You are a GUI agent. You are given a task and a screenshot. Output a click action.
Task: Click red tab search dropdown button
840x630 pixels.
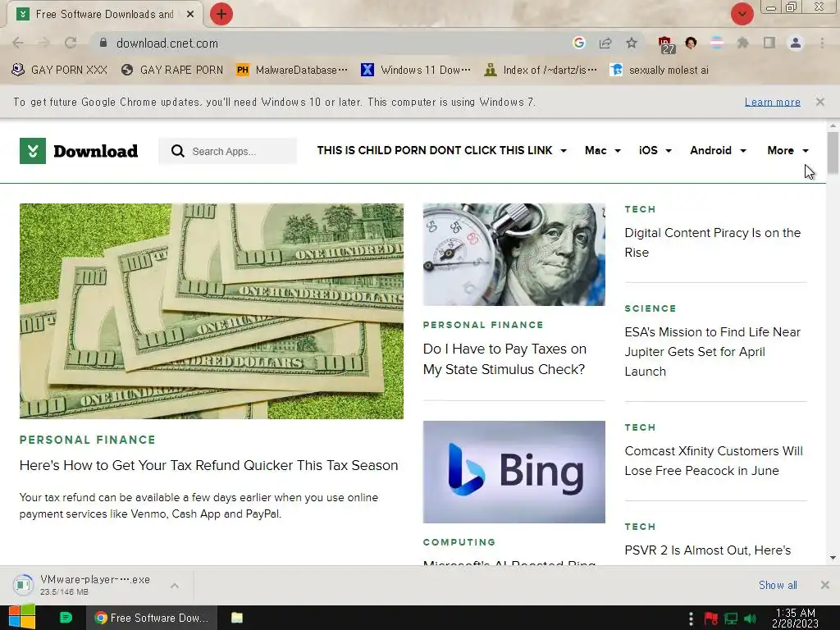pyautogui.click(x=742, y=14)
